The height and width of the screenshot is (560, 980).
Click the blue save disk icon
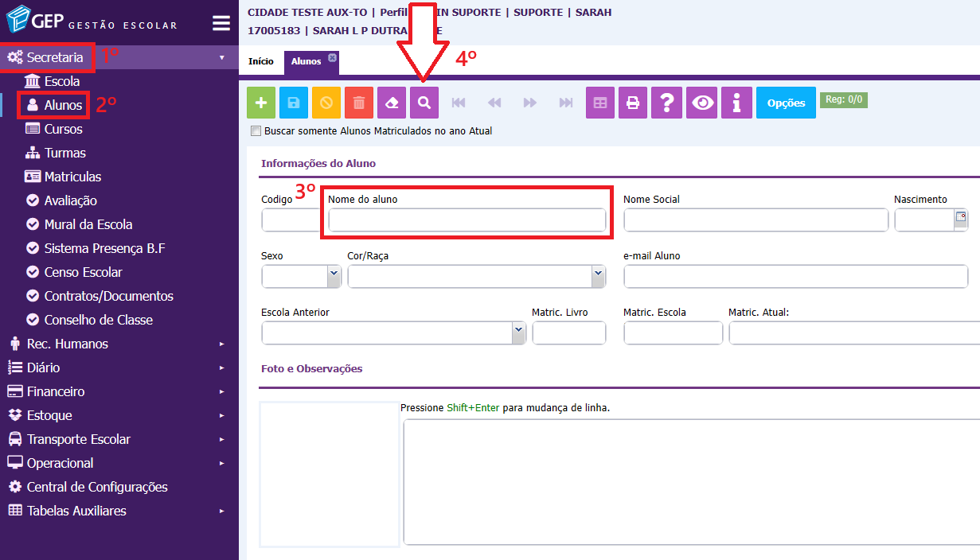[294, 103]
